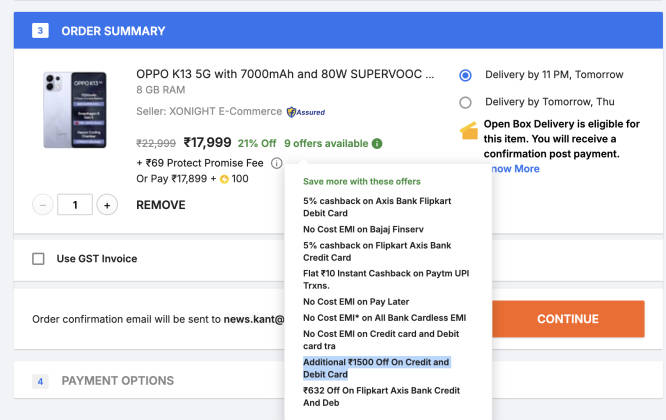Viewport: 666px width, 420px height.
Task: Click the Flipkart Assured badge
Action: click(306, 112)
